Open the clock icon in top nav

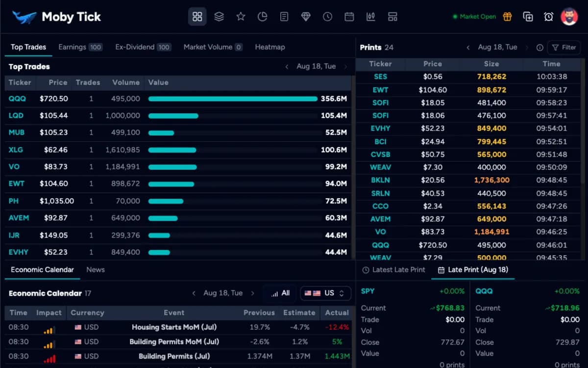[x=327, y=17]
